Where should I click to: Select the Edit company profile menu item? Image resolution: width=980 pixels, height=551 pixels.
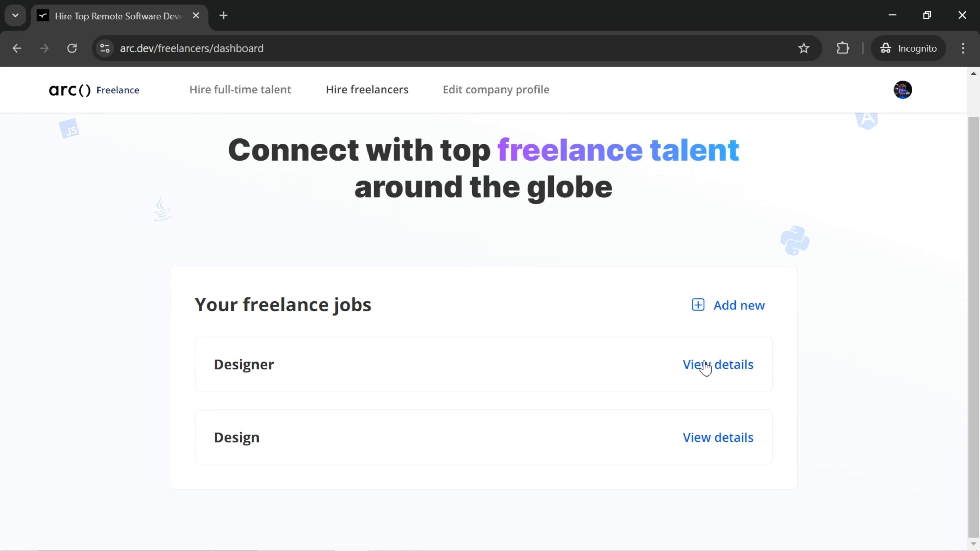tap(496, 90)
